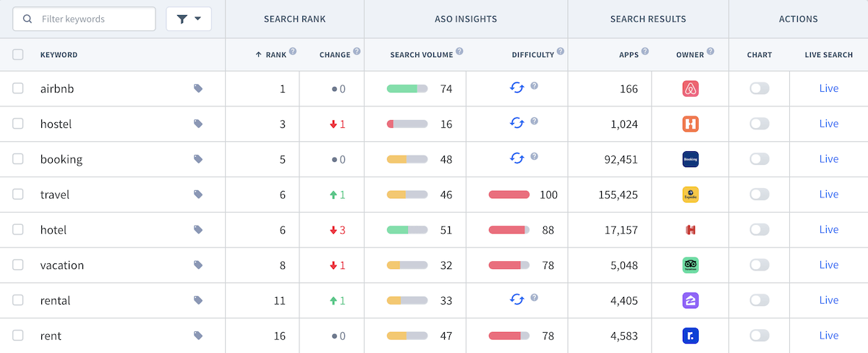868x353 pixels.
Task: Check the airbnb row checkbox
Action: click(18, 88)
